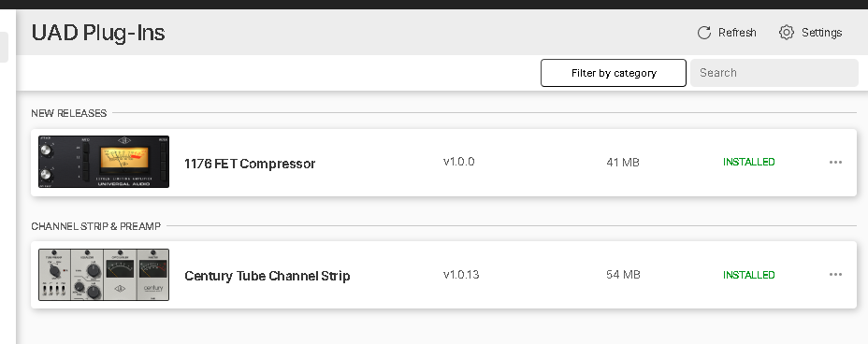Click the 1176 FET Compressor plug-in thumbnail
Viewport: 868px width, 344px height.
point(104,162)
